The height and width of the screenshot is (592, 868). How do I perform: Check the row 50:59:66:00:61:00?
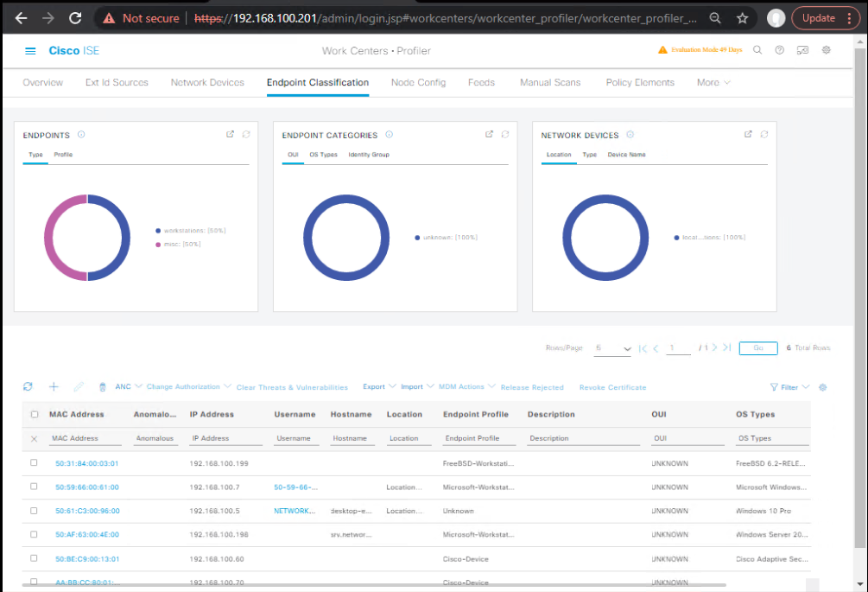coord(34,487)
